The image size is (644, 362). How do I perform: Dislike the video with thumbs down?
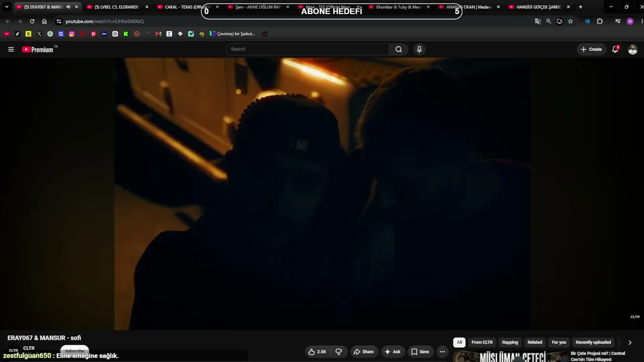339,352
